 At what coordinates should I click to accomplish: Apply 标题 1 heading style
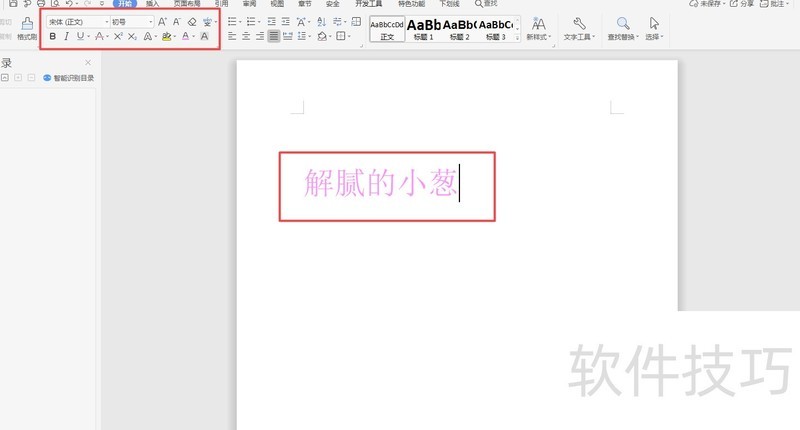coord(423,29)
